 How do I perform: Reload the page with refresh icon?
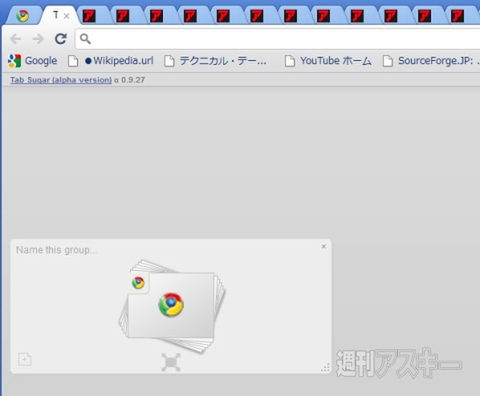(x=61, y=39)
